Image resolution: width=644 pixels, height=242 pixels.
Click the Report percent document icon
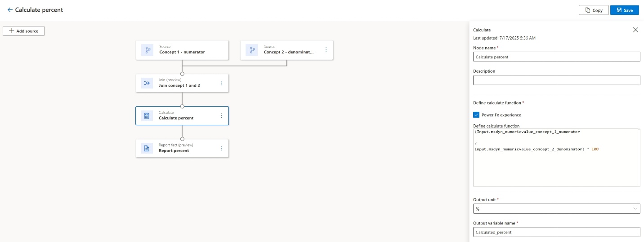coord(147,148)
